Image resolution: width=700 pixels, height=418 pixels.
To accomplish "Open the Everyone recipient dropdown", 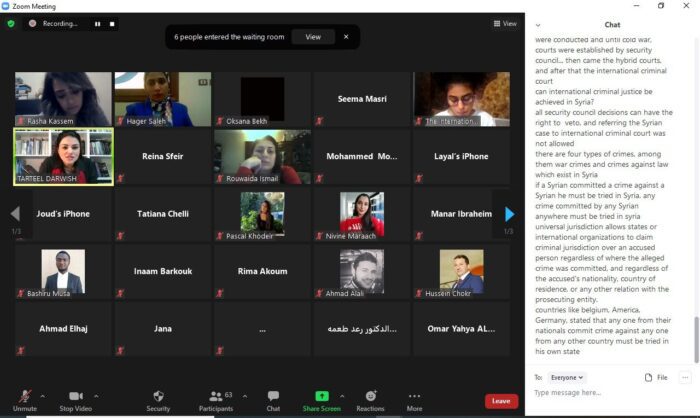I will click(566, 377).
